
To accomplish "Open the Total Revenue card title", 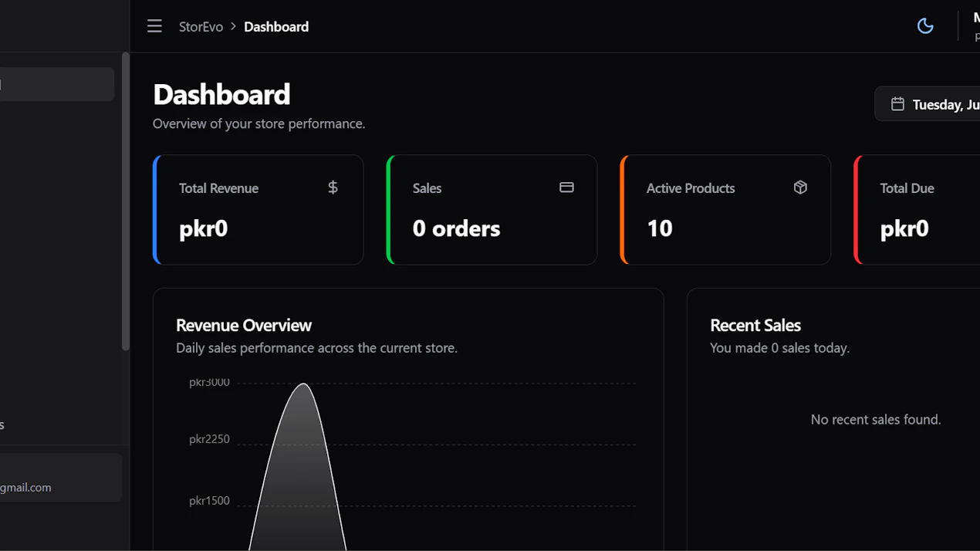I will coord(218,188).
